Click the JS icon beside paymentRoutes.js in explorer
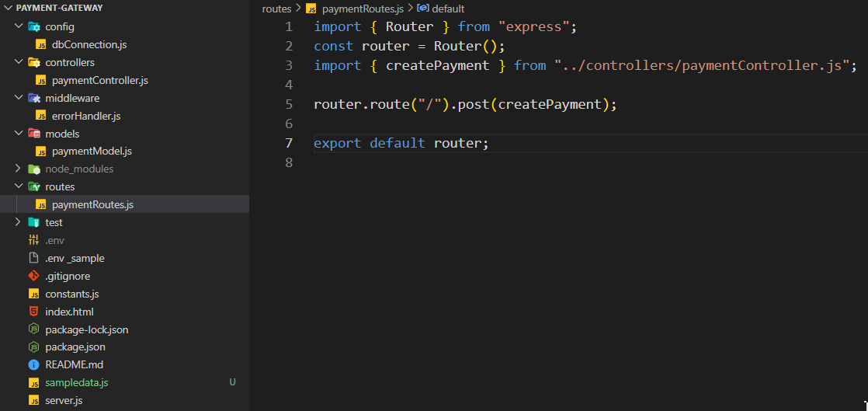868x411 pixels. [41, 204]
